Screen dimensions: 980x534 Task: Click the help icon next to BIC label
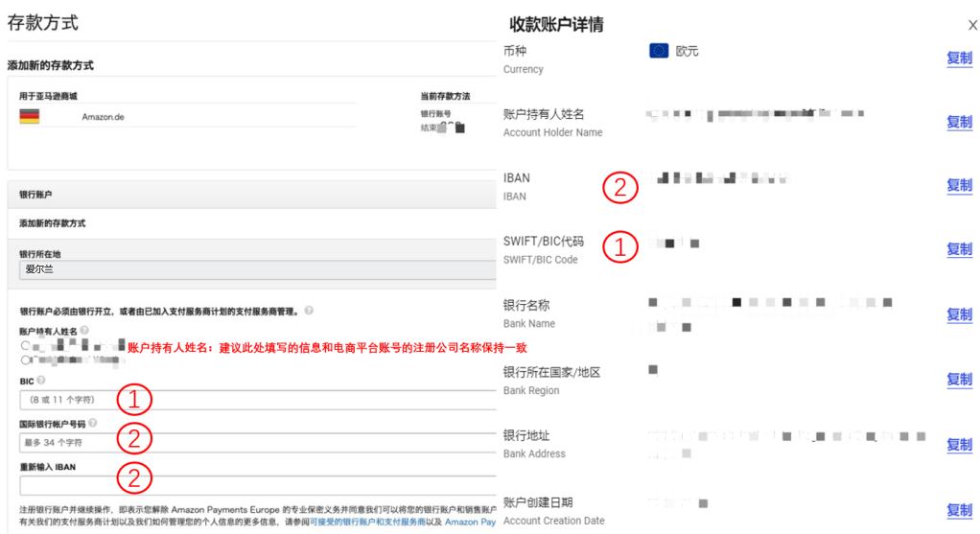(x=41, y=381)
